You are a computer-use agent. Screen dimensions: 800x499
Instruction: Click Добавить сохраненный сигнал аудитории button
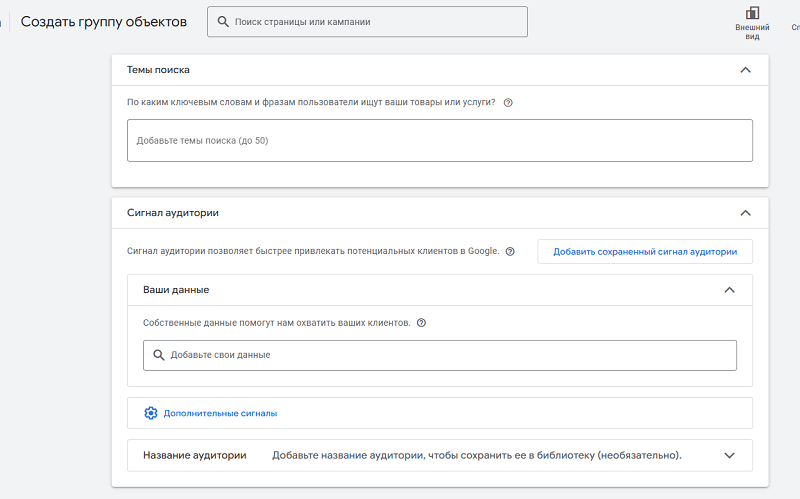[x=645, y=252]
